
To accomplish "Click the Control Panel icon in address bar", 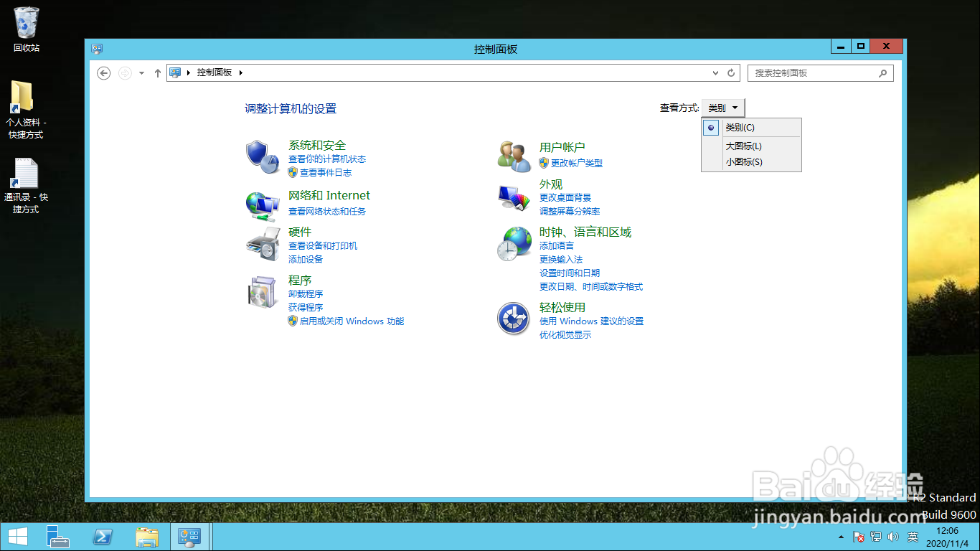I will point(175,72).
